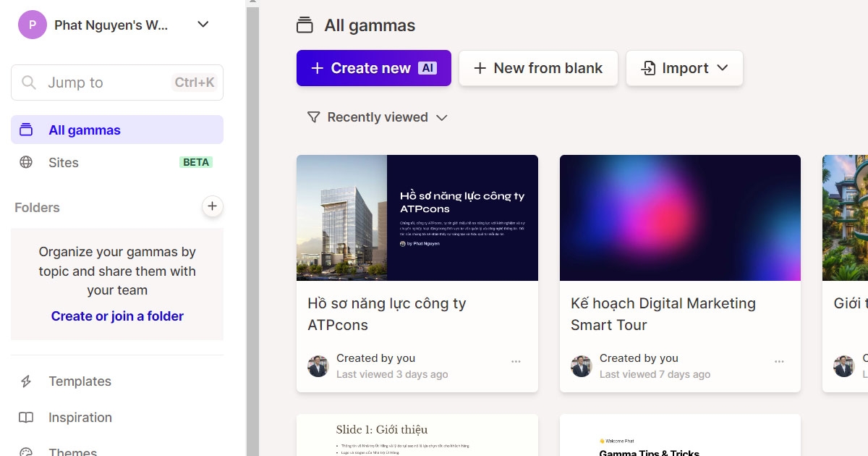Image resolution: width=868 pixels, height=456 pixels.
Task: Click the Import file icon
Action: 649,68
